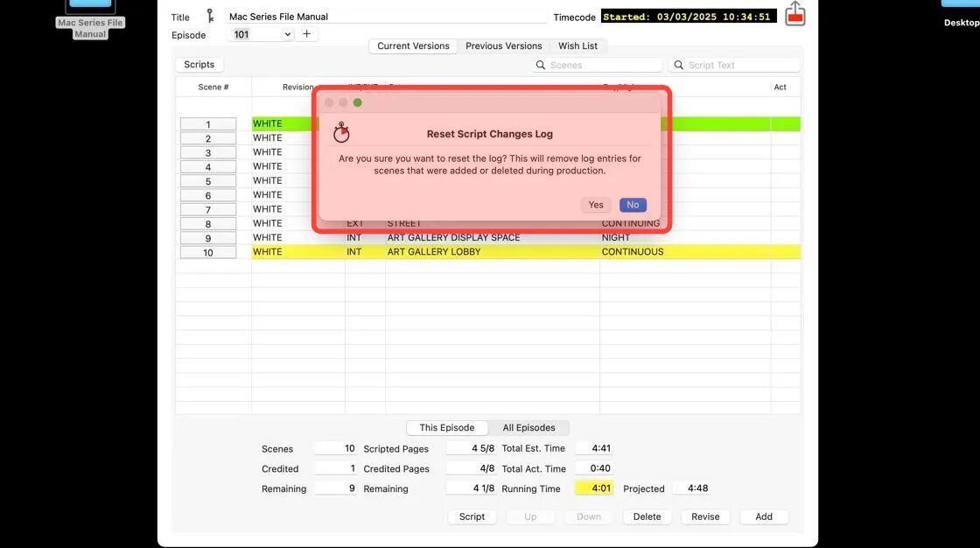Click the Projected value 4:48
Image resolution: width=980 pixels, height=548 pixels.
691,488
